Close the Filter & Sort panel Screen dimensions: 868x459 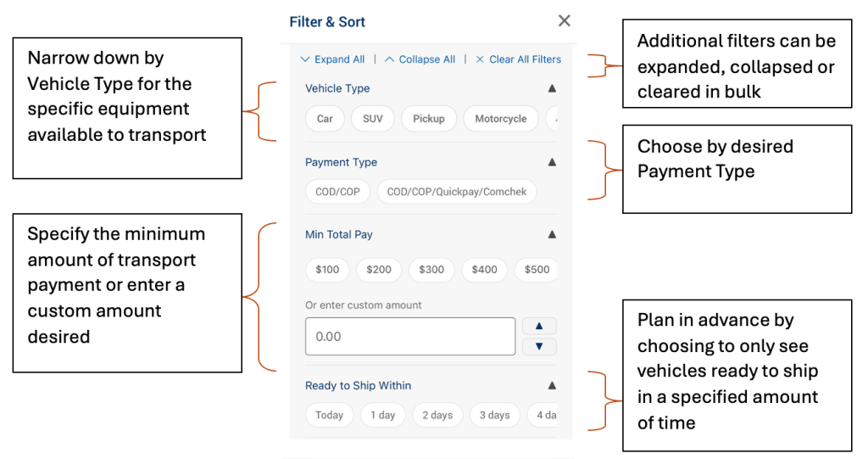(x=565, y=21)
